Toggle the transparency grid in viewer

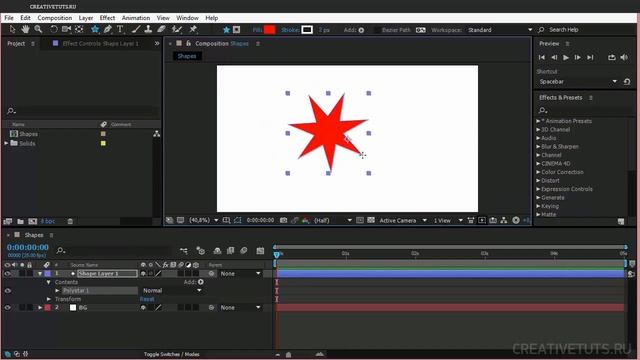pos(371,220)
